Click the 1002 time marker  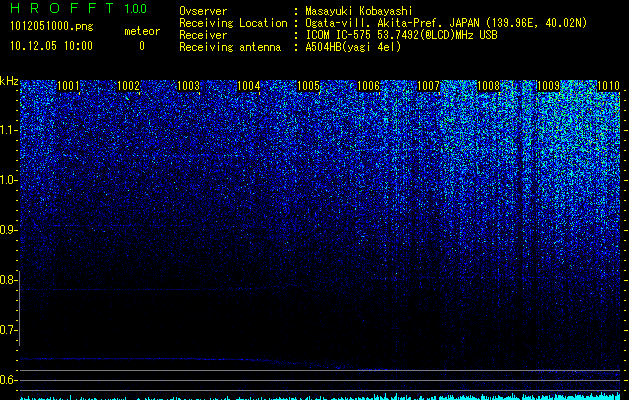tap(128, 86)
